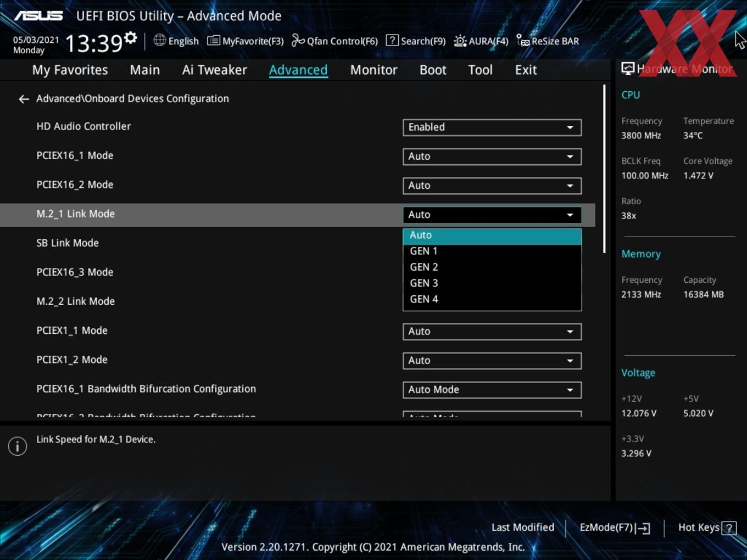This screenshot has width=747, height=560.
Task: Choose GEN 2 from the list
Action: [492, 267]
